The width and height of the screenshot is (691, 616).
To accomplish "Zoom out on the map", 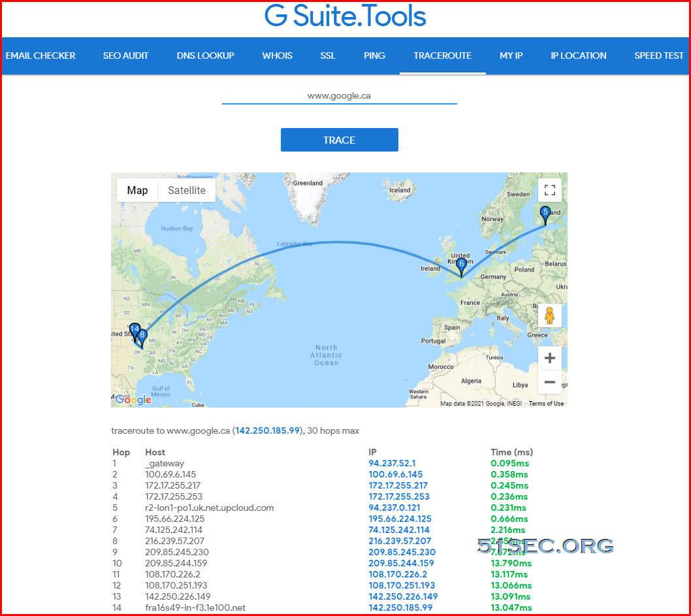I will [549, 381].
